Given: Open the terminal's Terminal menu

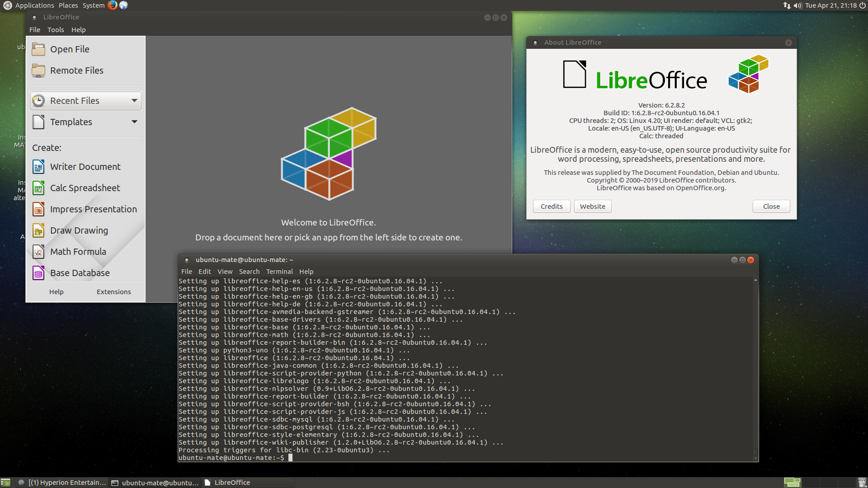Looking at the screenshot, I should coord(279,272).
